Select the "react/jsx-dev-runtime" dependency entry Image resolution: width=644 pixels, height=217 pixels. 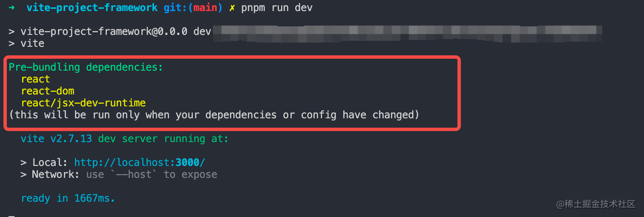tap(83, 103)
